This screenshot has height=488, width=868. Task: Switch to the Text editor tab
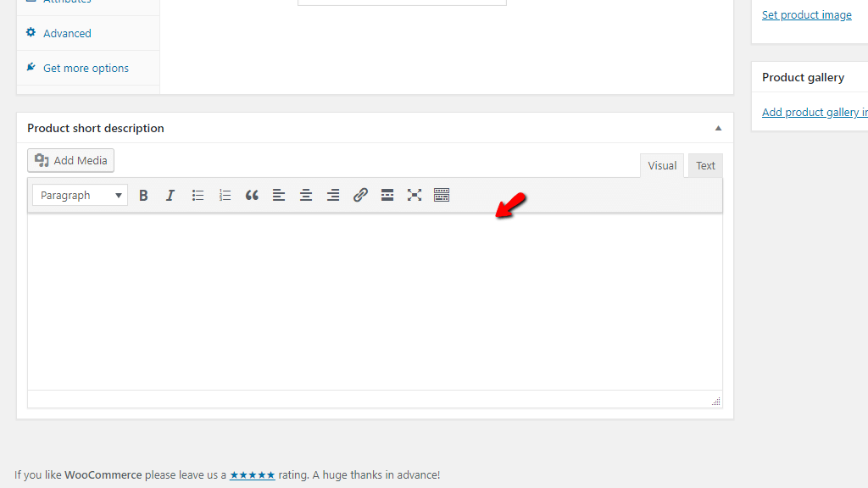[x=705, y=165]
